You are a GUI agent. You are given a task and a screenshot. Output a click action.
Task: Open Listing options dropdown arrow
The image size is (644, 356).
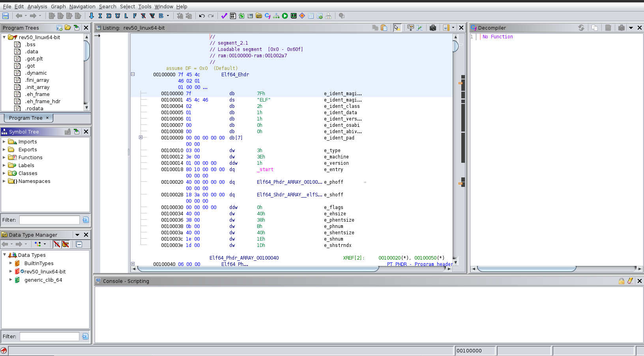click(453, 28)
